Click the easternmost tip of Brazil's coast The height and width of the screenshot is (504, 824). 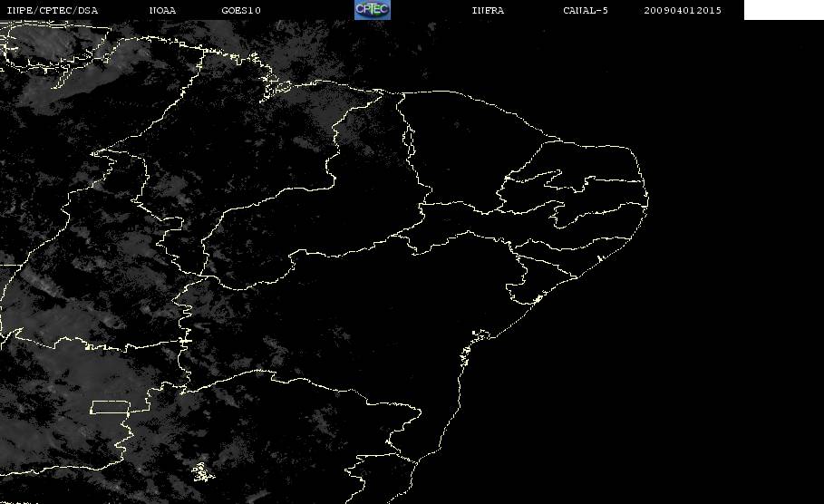648,199
